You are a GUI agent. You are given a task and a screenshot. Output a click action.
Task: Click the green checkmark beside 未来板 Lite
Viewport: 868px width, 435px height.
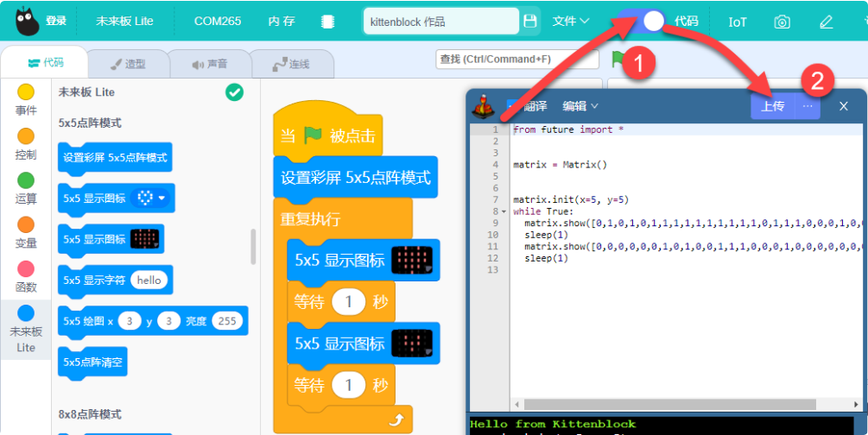pos(234,92)
